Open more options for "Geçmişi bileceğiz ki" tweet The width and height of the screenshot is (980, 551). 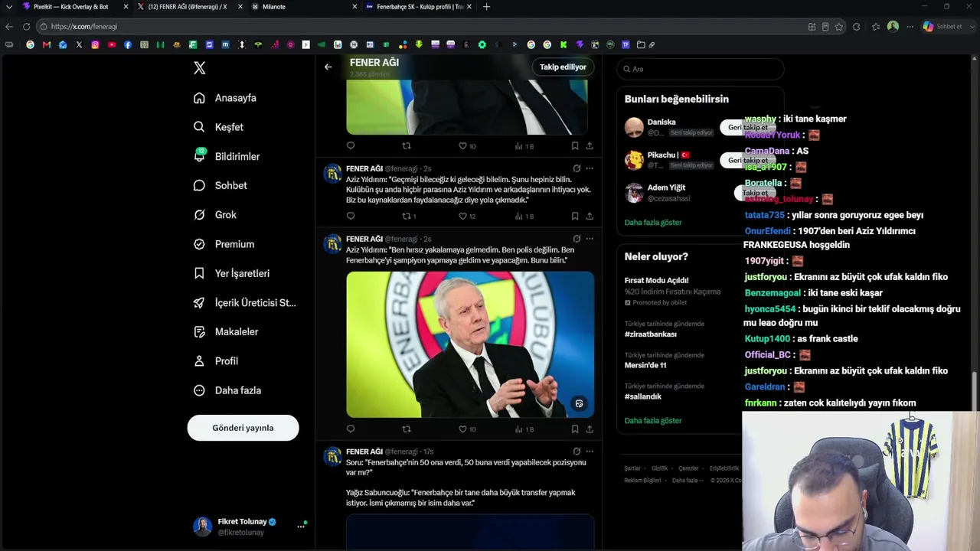coord(590,168)
